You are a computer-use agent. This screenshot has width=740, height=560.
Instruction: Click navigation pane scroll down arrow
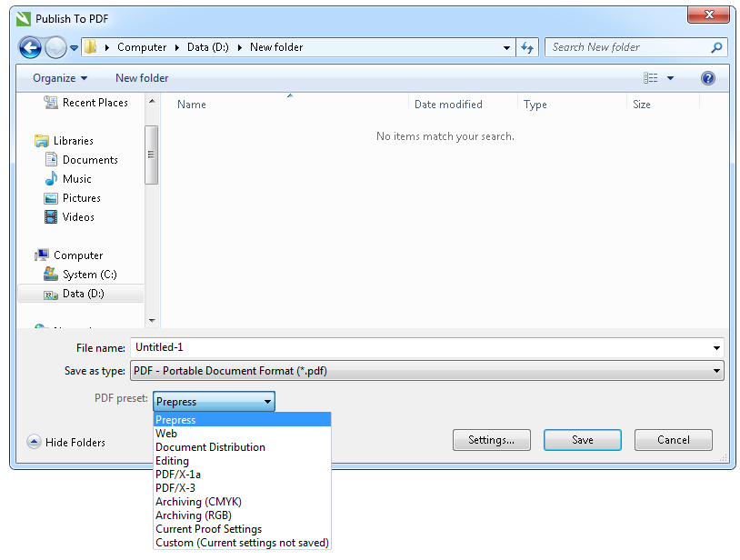coord(152,320)
